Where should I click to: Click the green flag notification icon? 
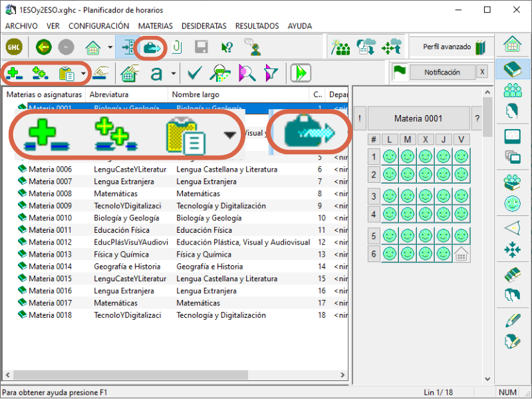[400, 72]
